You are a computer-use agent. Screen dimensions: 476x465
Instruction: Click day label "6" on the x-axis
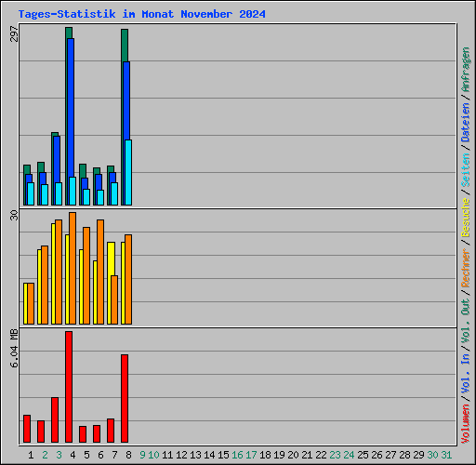coord(100,455)
